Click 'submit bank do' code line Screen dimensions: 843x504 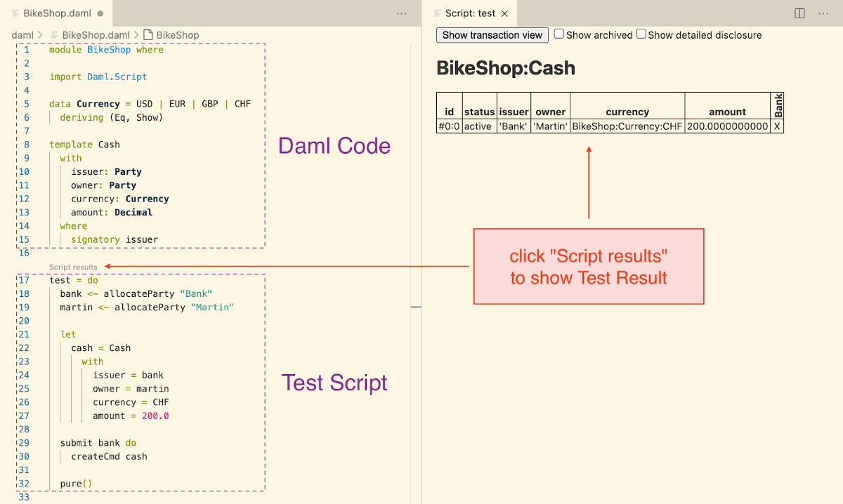[98, 443]
